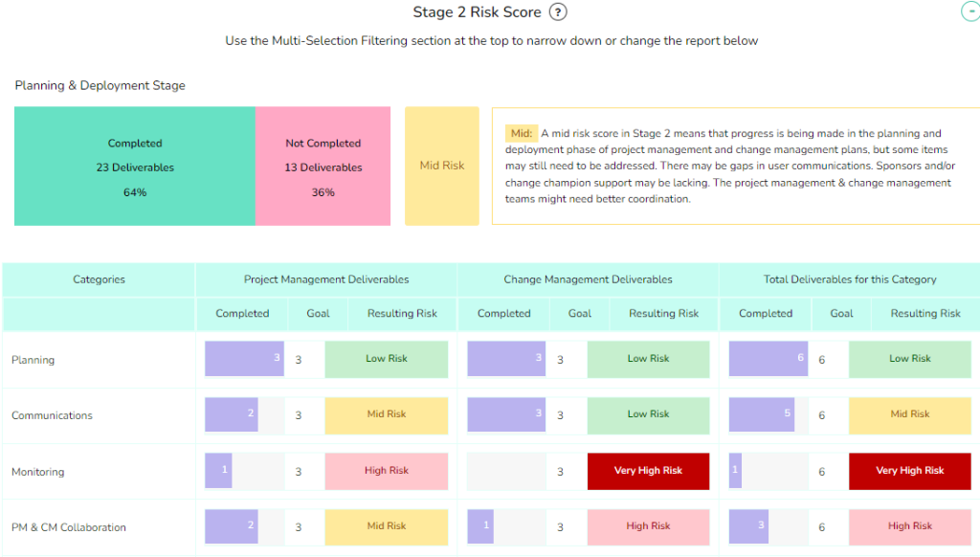
Task: Click the help question mark icon
Action: tap(559, 12)
